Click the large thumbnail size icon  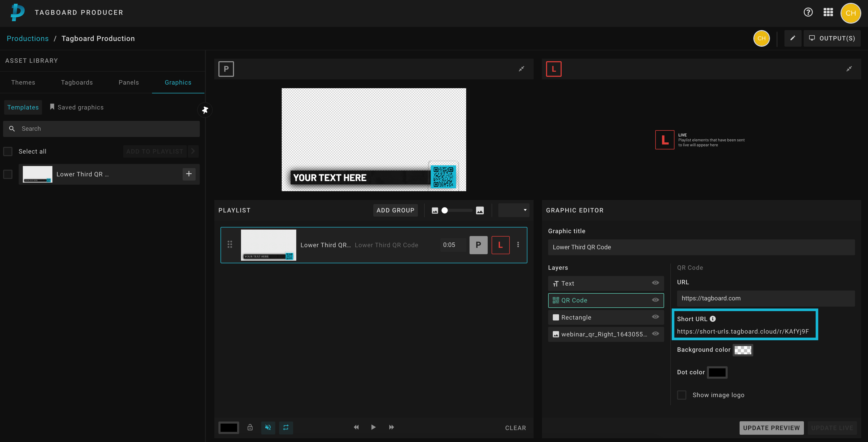(480, 211)
